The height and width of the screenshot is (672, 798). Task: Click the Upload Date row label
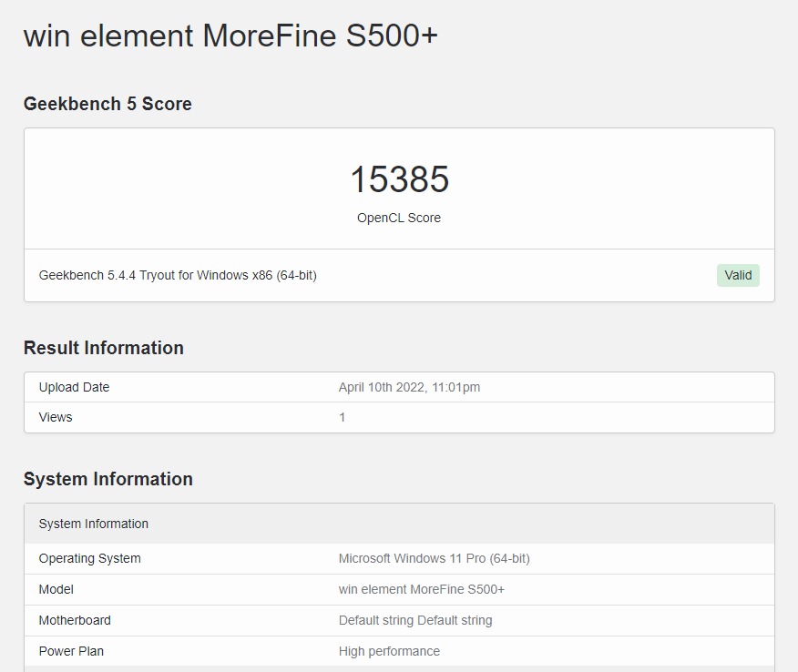tap(74, 387)
